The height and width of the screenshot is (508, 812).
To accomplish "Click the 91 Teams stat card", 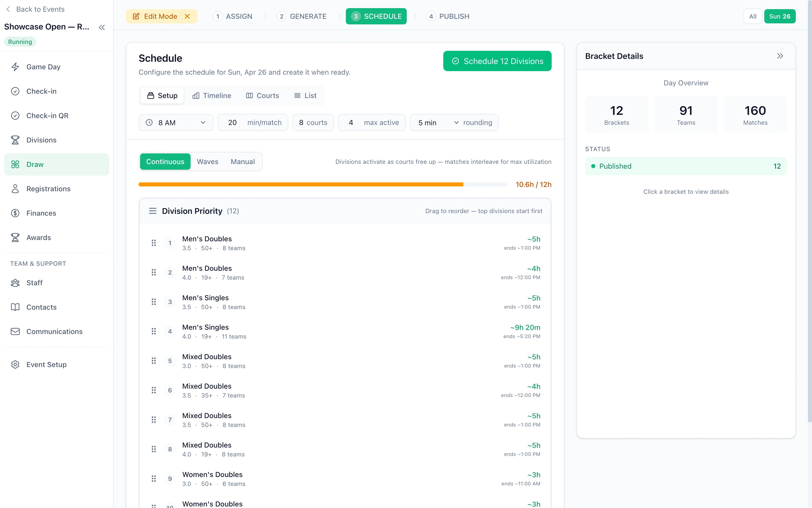I will pyautogui.click(x=686, y=114).
